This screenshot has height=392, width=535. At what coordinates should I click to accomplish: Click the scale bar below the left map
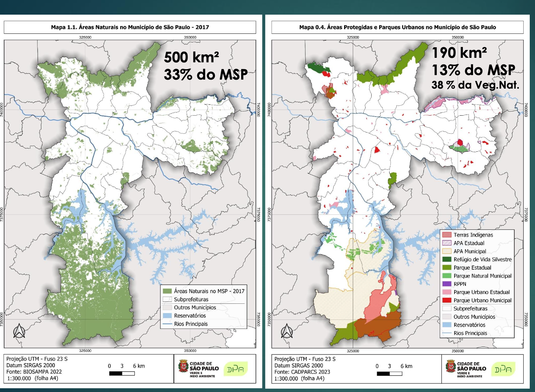[122, 373]
